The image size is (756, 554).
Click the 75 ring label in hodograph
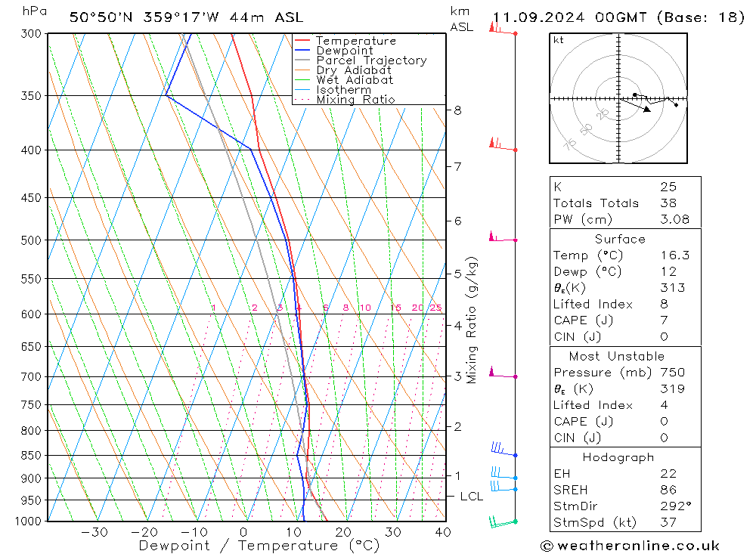(569, 144)
